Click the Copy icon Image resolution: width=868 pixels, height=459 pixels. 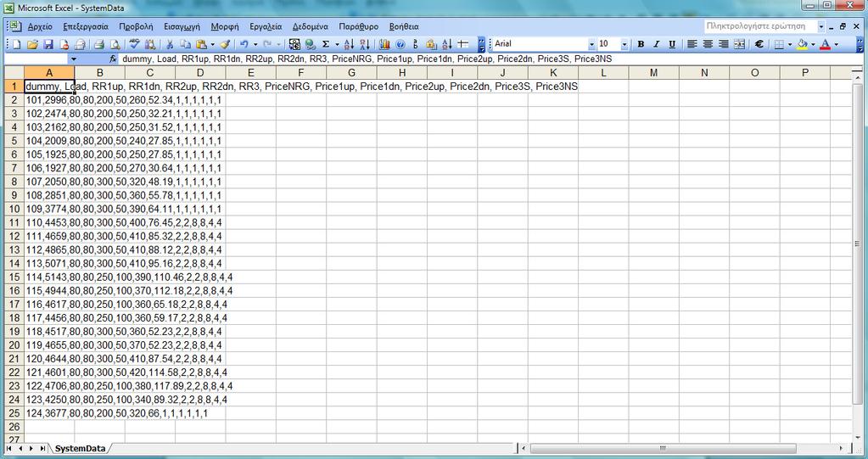186,44
